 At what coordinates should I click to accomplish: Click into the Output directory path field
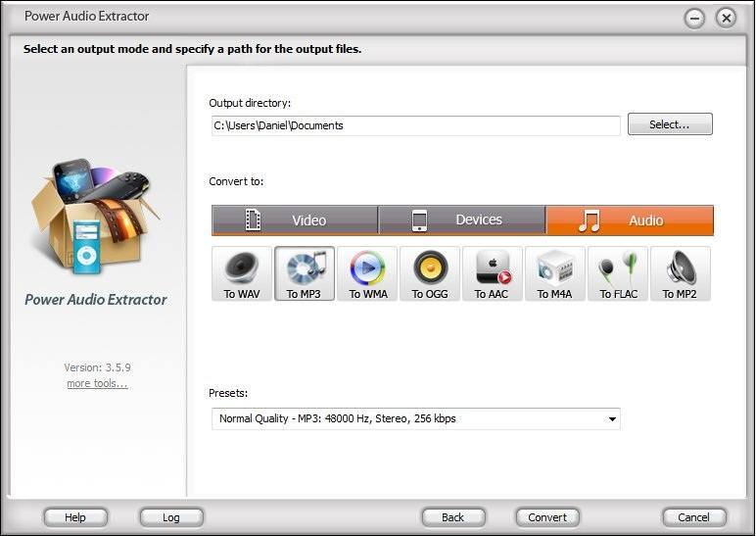pyautogui.click(x=415, y=125)
